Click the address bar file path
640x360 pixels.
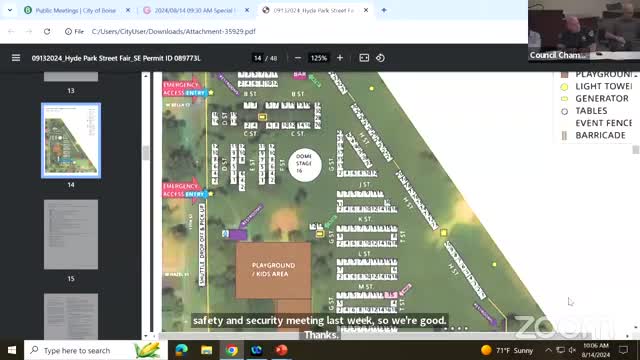(x=174, y=31)
